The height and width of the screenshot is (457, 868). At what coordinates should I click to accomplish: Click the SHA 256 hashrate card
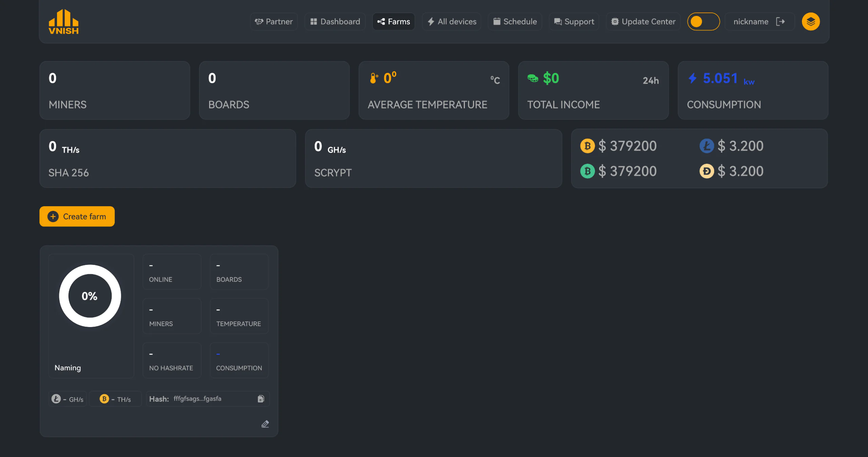coord(168,158)
